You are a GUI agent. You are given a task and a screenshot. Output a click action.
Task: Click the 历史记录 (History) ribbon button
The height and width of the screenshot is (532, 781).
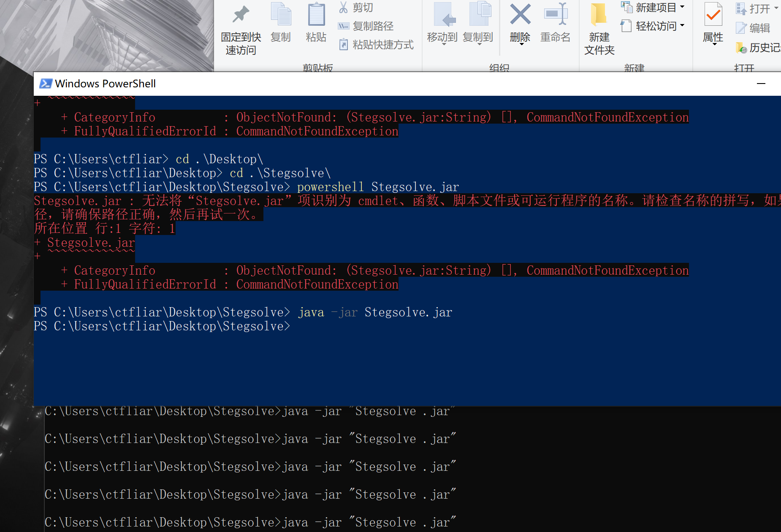point(758,48)
